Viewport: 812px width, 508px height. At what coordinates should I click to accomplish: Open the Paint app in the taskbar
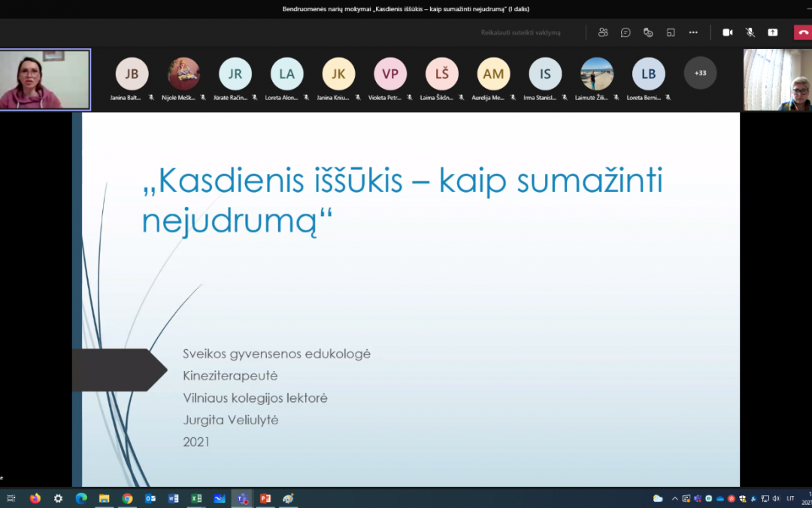pos(289,499)
